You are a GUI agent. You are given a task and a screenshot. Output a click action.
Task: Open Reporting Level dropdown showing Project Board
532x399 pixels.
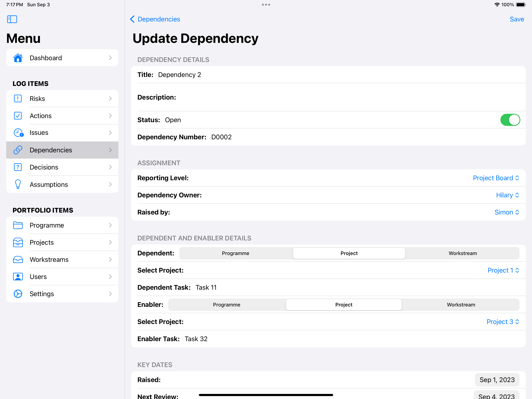point(496,178)
